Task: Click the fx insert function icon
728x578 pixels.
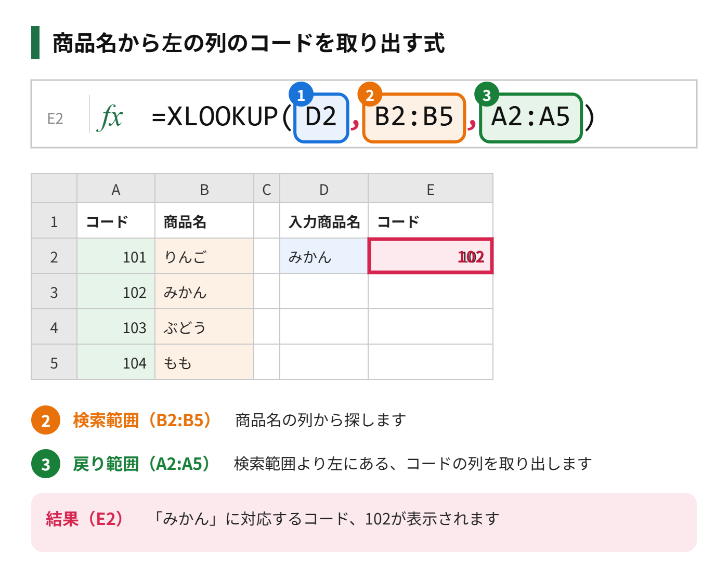Action: (x=110, y=117)
